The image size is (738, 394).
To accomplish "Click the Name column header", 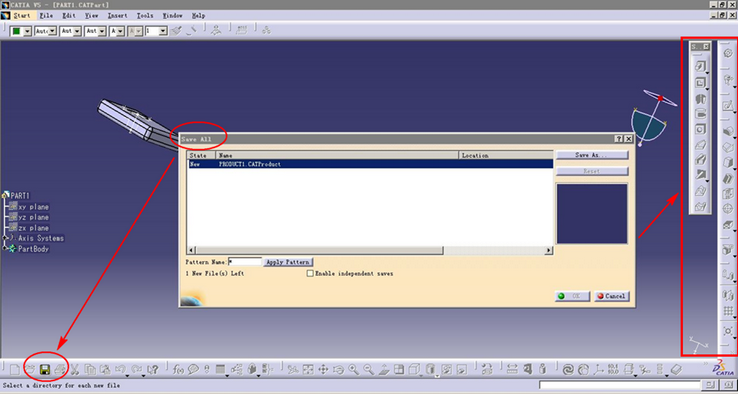I will 337,155.
